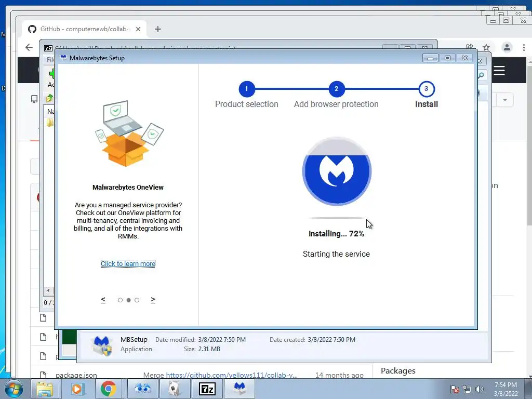The height and width of the screenshot is (399, 532).
Task: Go to previous slide with '<' arrow
Action: (x=103, y=300)
